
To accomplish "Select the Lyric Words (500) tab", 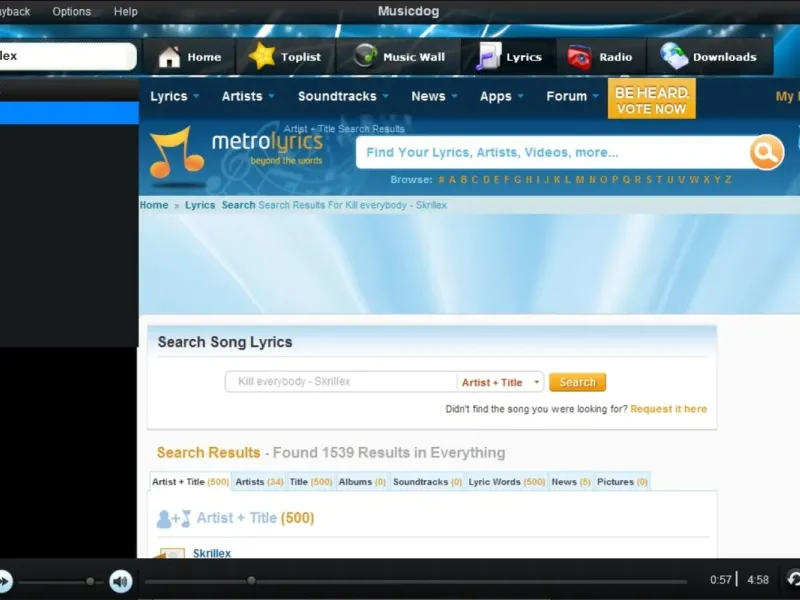I will coord(507,482).
